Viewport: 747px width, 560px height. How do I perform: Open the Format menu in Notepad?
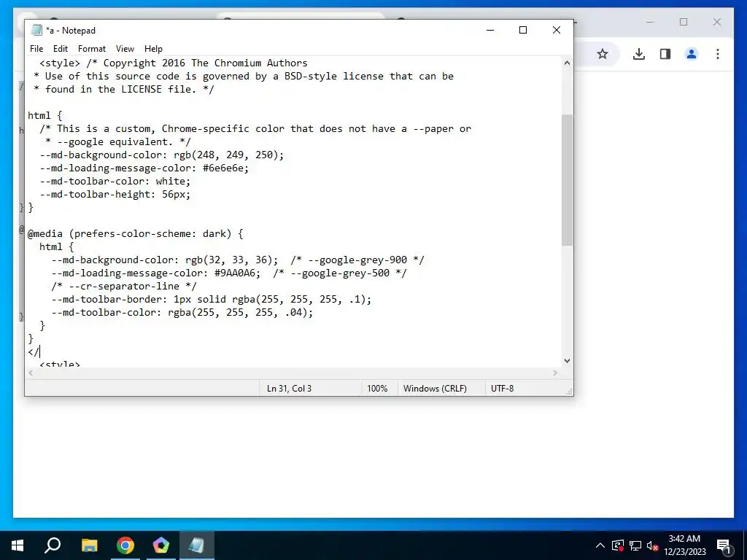(92, 49)
